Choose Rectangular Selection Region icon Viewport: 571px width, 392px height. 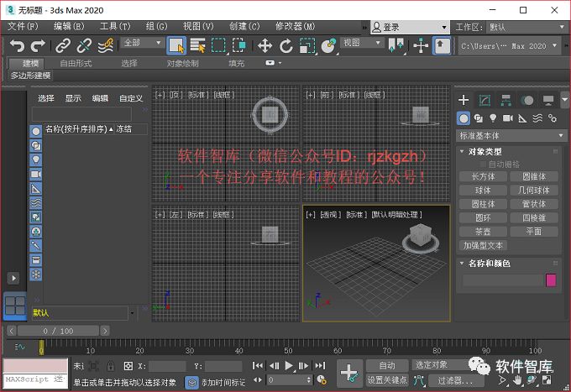pos(218,46)
